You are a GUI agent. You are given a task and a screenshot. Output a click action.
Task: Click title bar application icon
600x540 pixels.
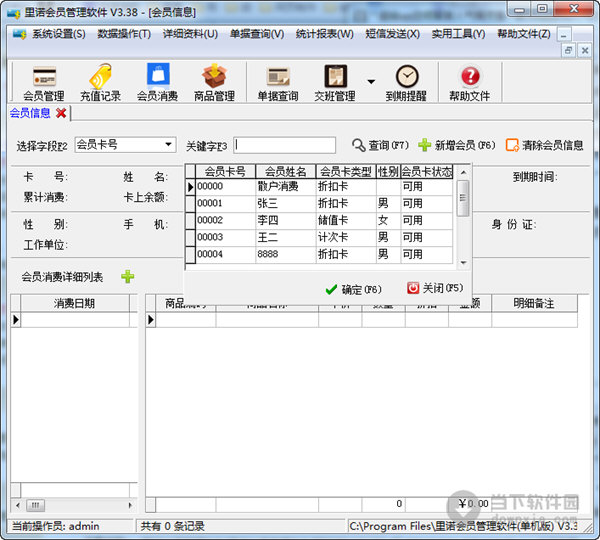[x=14, y=12]
